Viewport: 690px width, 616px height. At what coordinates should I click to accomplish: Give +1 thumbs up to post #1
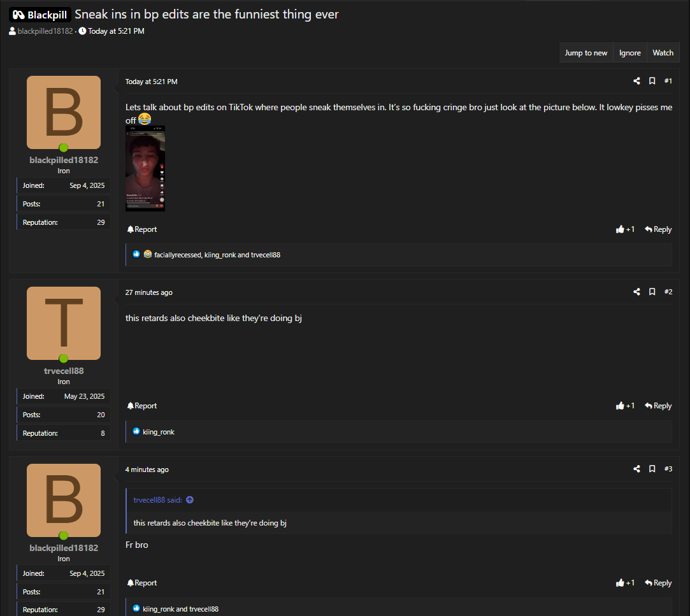(625, 229)
